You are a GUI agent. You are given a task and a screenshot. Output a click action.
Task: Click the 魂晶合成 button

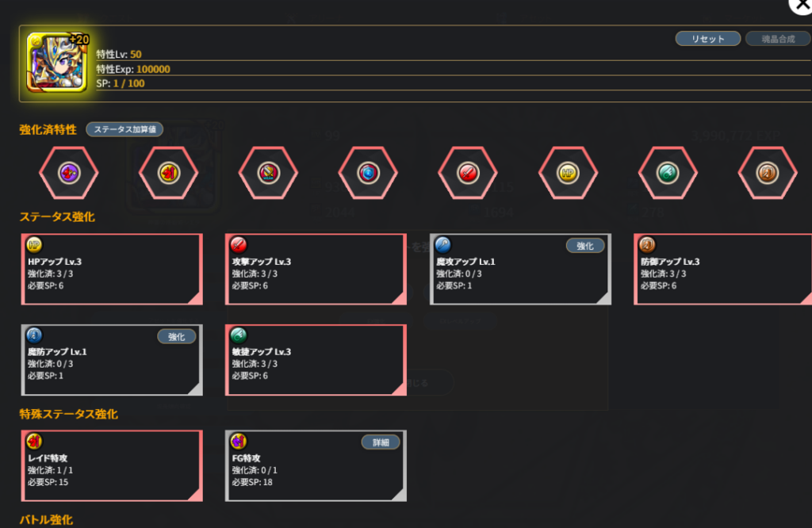point(777,39)
